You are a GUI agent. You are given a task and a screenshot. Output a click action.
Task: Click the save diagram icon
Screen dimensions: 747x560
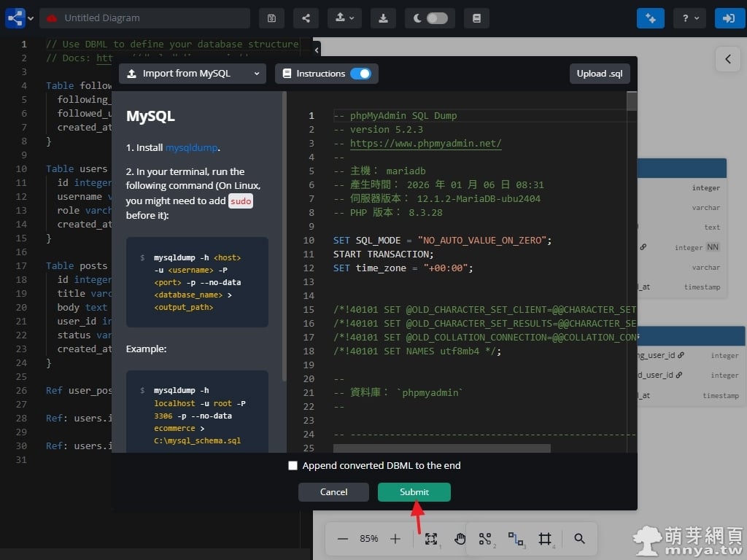click(x=271, y=18)
